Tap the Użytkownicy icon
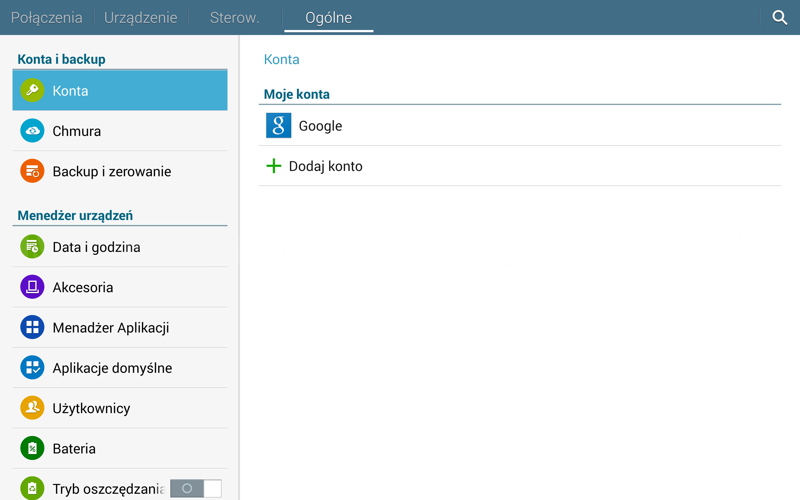 pyautogui.click(x=32, y=408)
